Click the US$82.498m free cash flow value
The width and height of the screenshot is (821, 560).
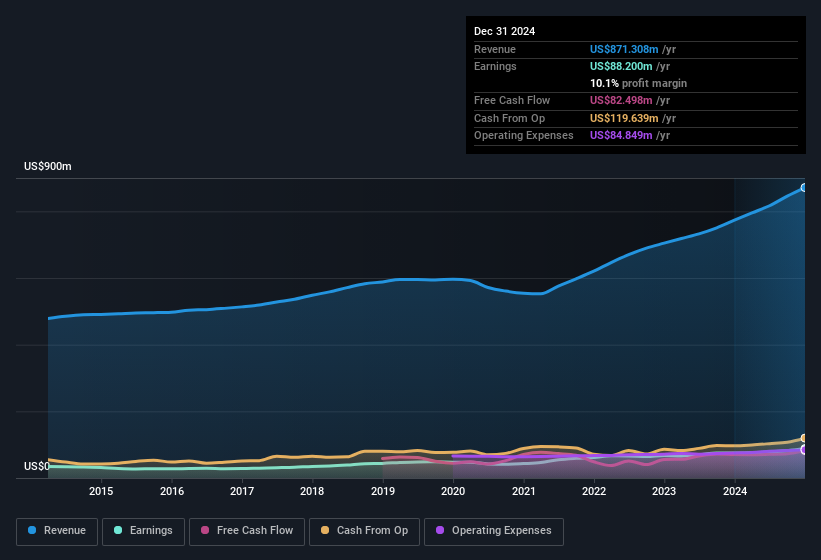point(621,100)
